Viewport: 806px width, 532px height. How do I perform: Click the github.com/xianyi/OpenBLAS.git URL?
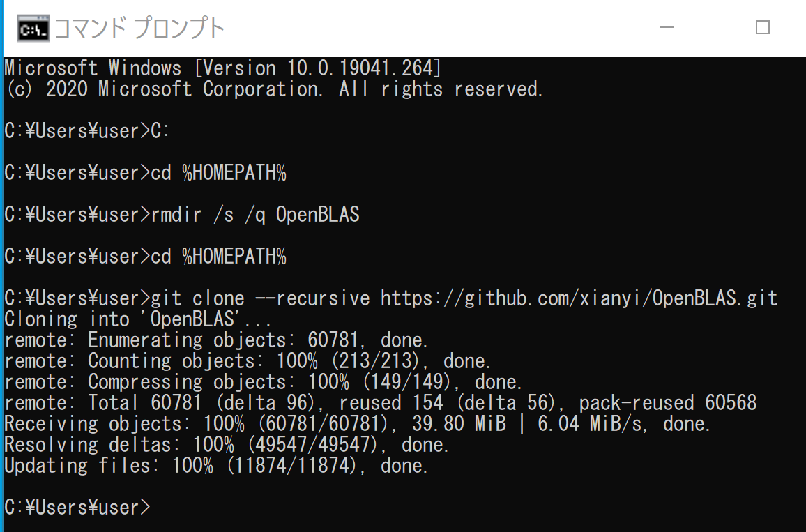pos(579,298)
